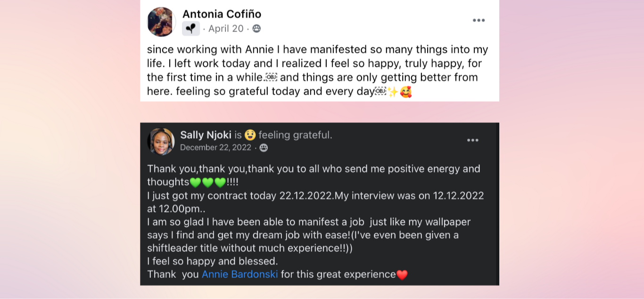Open the options menu on Antonia Cofiño's post
Image resolution: width=644 pixels, height=299 pixels.
(479, 20)
